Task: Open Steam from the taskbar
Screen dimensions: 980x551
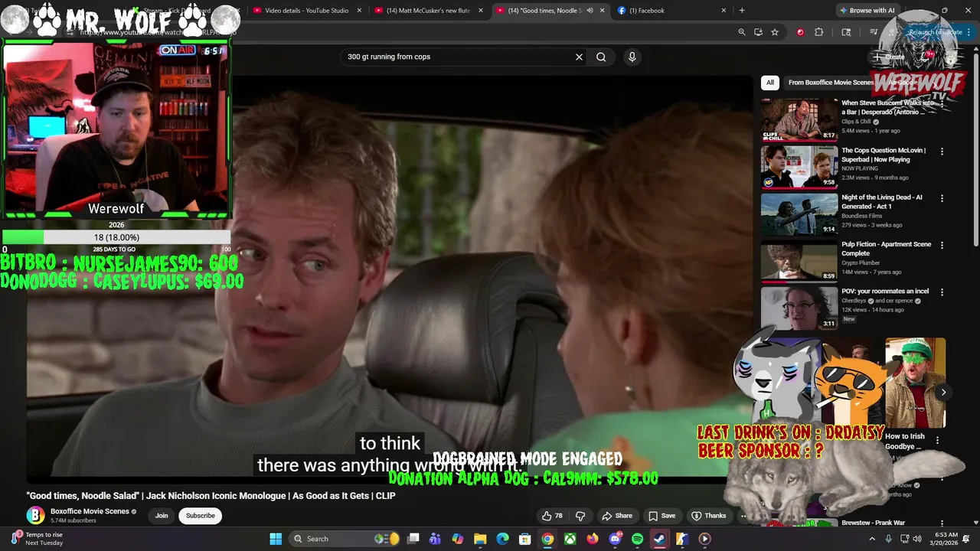Action: (659, 539)
